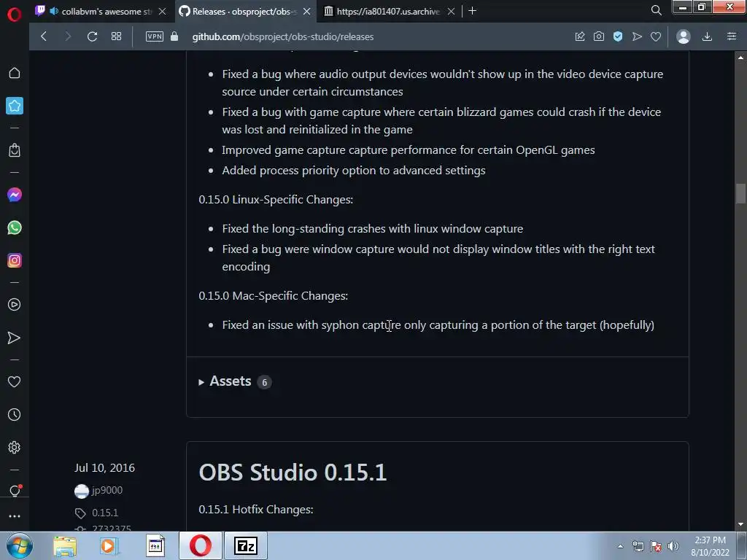Toggle the VPN badge in address bar
The image size is (747, 560).
(x=155, y=36)
